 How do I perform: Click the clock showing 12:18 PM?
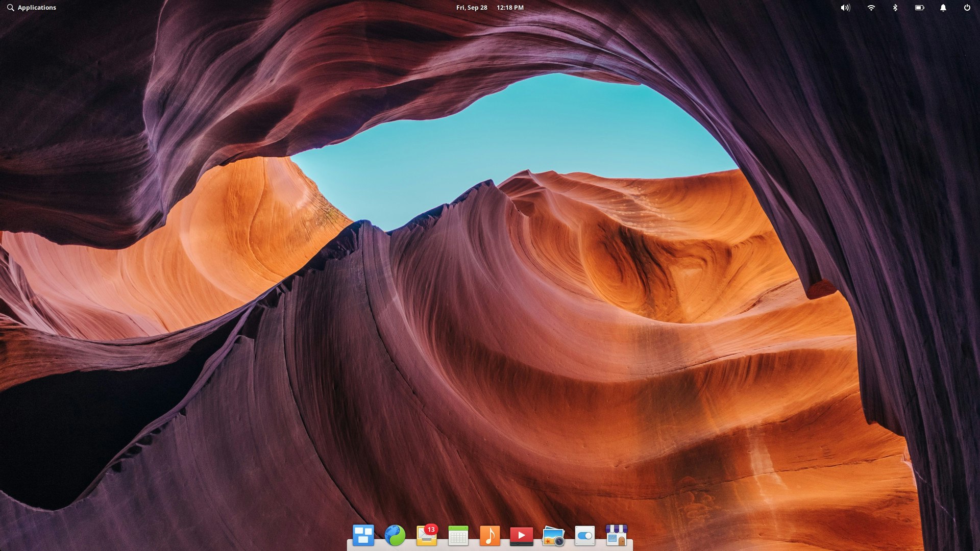click(509, 7)
